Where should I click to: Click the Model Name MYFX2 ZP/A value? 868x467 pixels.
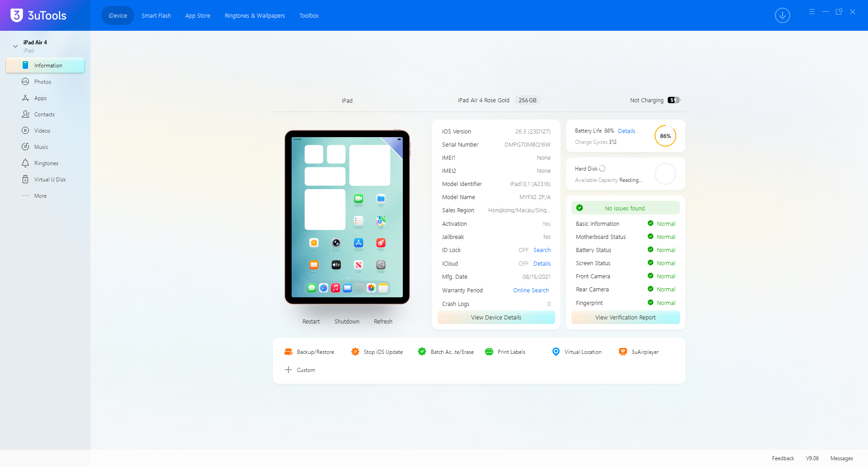535,197
